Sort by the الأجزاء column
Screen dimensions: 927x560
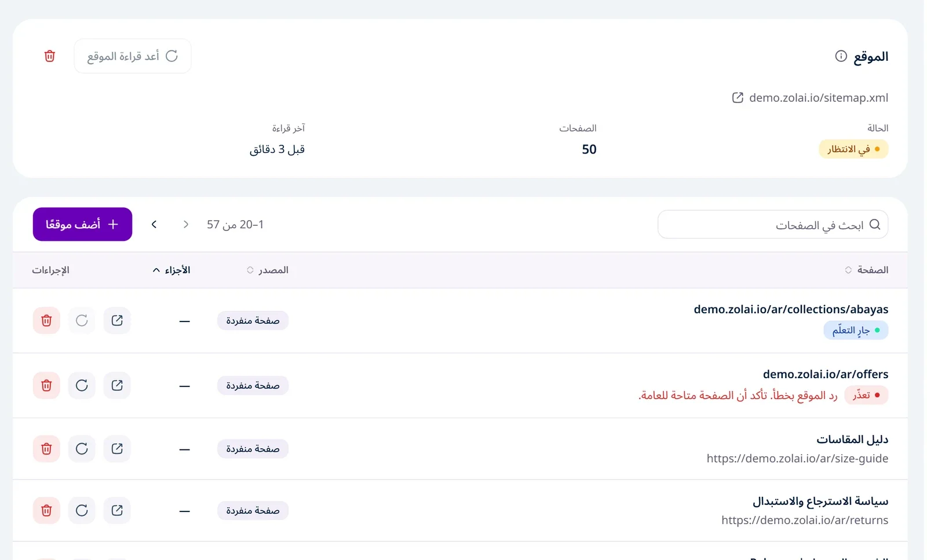tap(171, 270)
